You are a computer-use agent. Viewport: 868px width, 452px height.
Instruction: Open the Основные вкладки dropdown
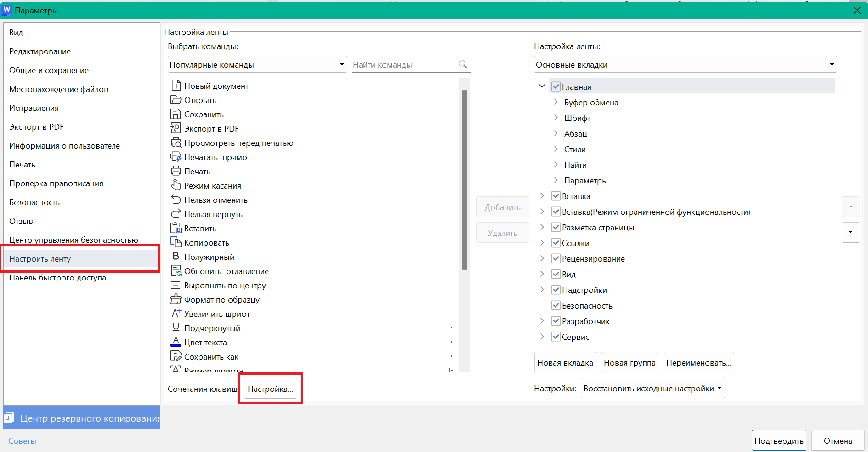[685, 64]
